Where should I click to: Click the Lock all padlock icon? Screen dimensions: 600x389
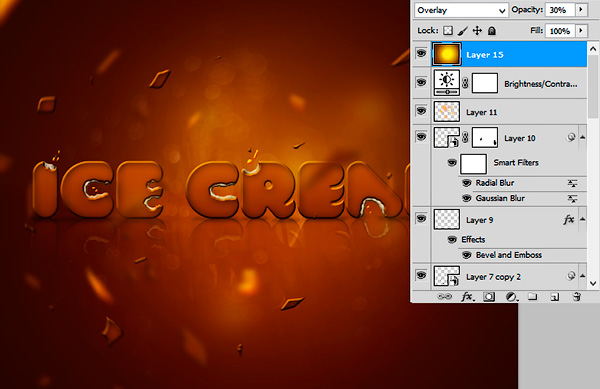click(492, 31)
